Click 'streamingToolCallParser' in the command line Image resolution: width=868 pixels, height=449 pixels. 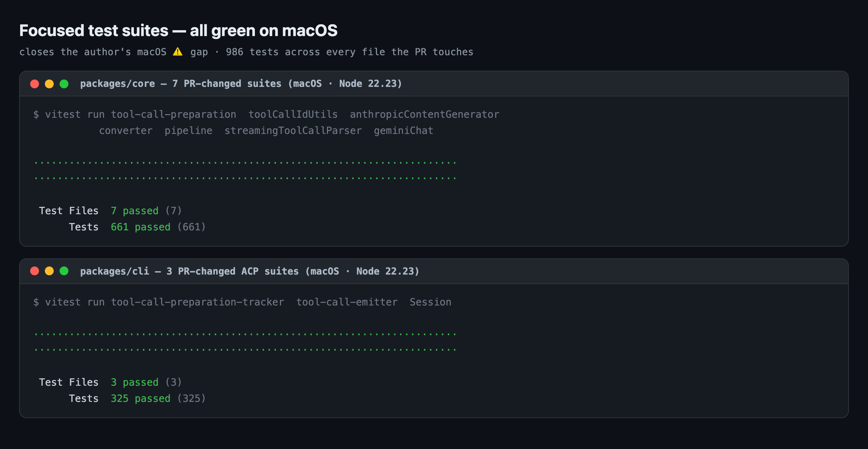click(x=293, y=131)
